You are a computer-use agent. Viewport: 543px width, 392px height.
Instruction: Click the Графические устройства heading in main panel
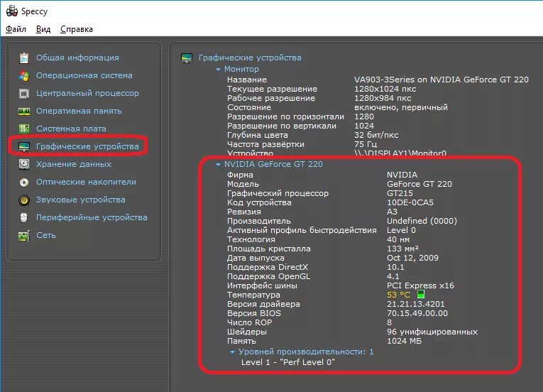point(250,58)
